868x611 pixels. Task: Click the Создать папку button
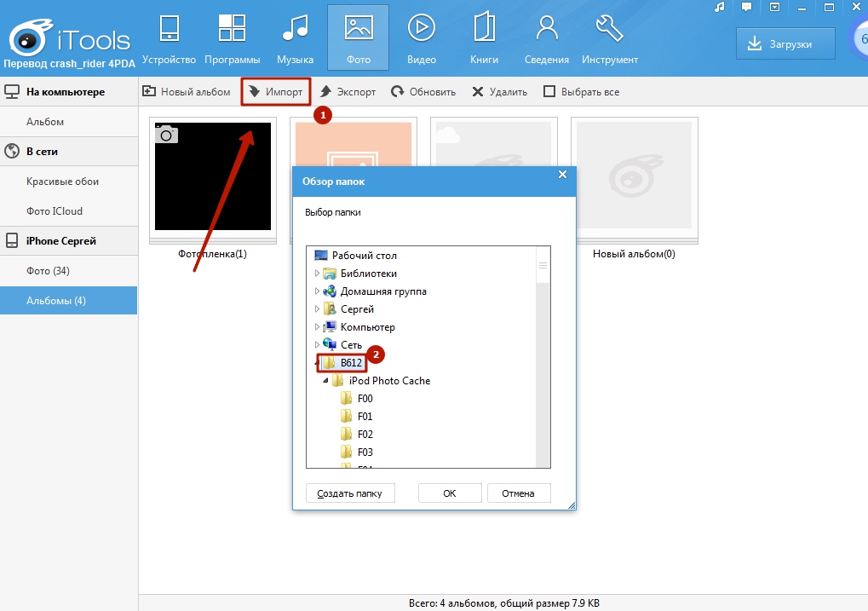(350, 493)
